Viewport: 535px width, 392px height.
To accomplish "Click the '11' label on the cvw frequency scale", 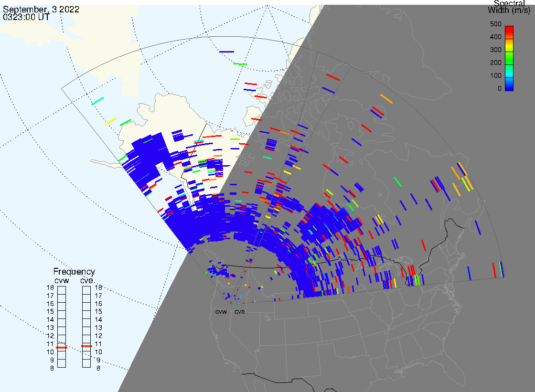I will point(50,344).
